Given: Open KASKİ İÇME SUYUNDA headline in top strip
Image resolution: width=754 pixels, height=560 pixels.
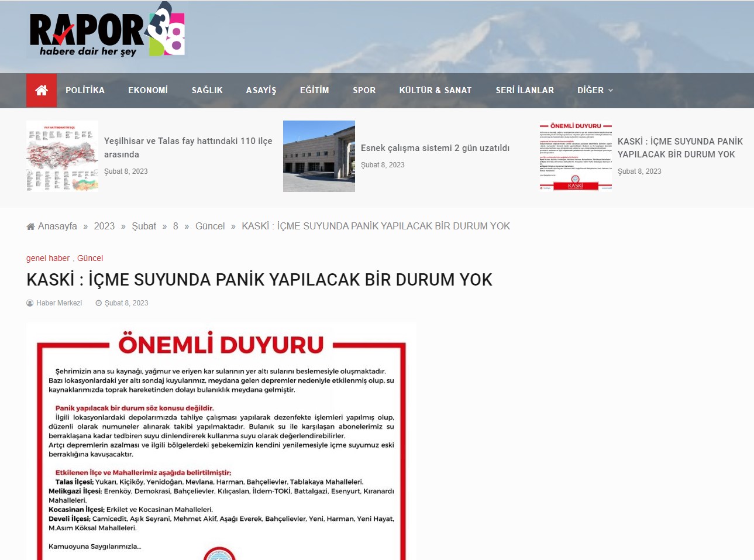Looking at the screenshot, I should [680, 147].
